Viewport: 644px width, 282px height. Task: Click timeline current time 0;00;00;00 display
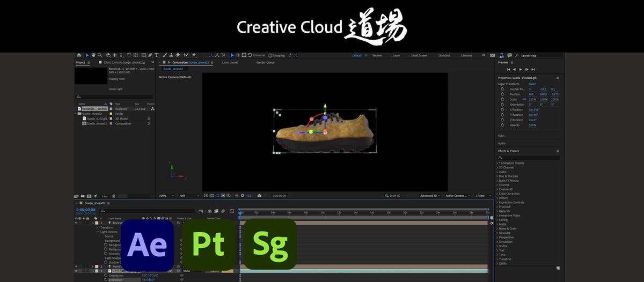point(86,210)
